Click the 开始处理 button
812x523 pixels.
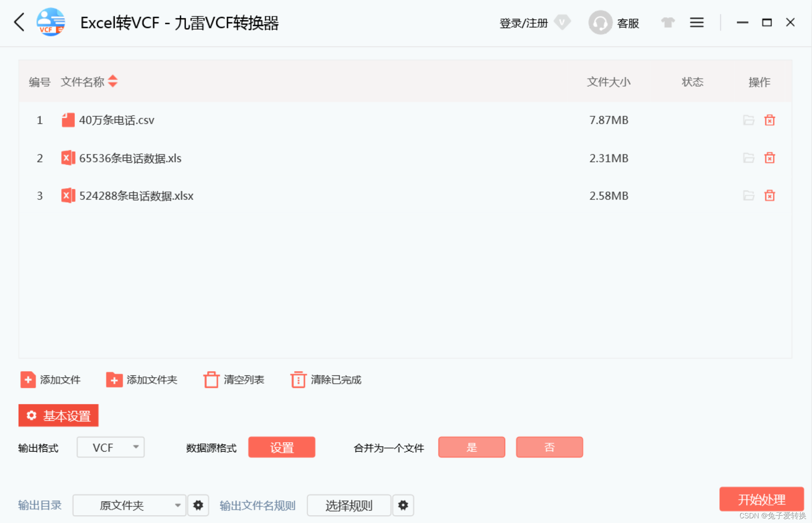(761, 499)
